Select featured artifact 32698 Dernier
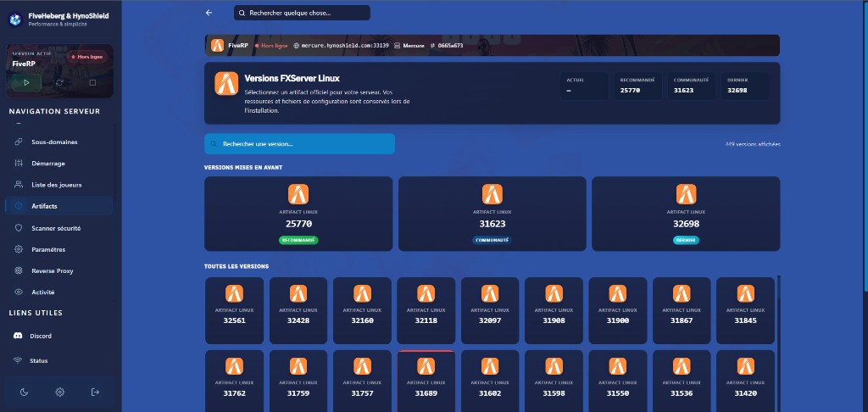868x412 pixels. pyautogui.click(x=686, y=214)
